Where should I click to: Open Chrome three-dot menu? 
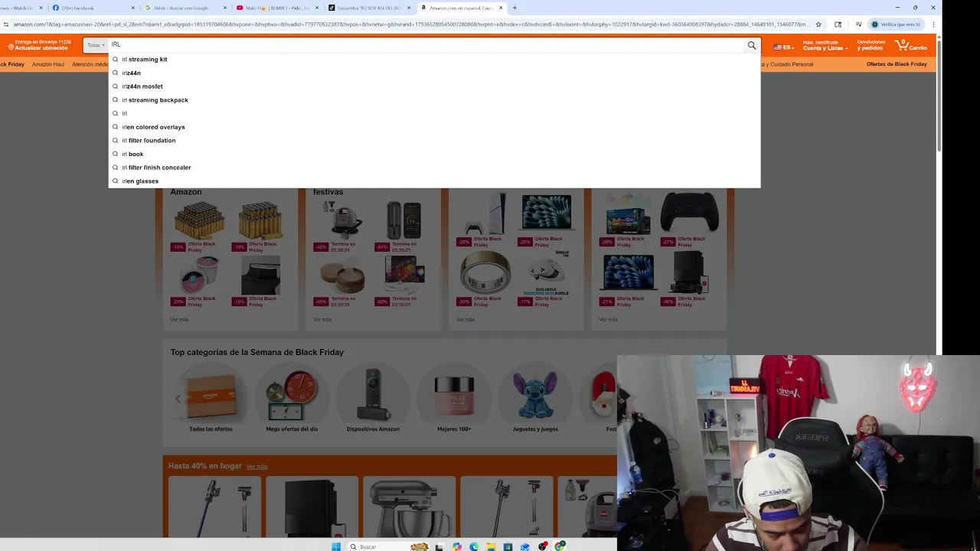click(933, 24)
